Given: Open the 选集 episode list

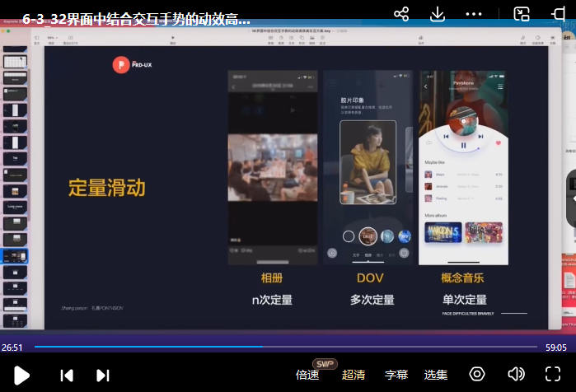Looking at the screenshot, I should click(x=436, y=375).
